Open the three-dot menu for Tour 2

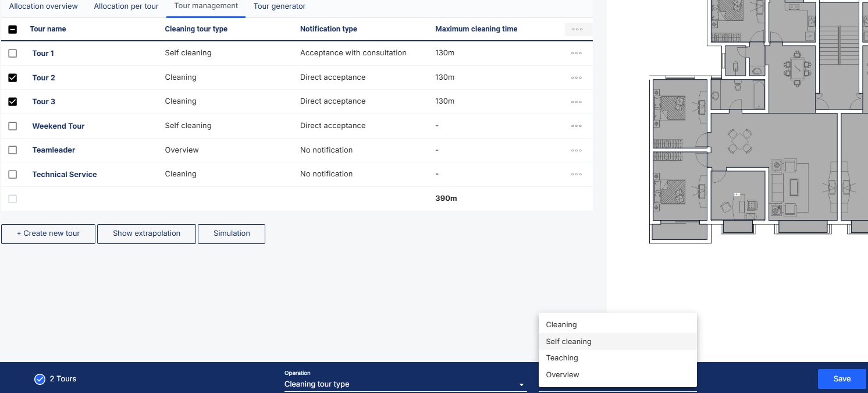[576, 77]
